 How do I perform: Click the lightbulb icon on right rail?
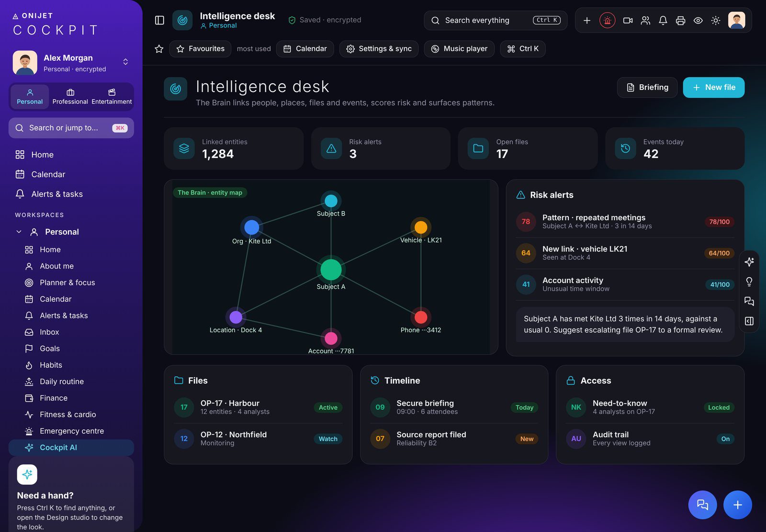[x=749, y=282]
